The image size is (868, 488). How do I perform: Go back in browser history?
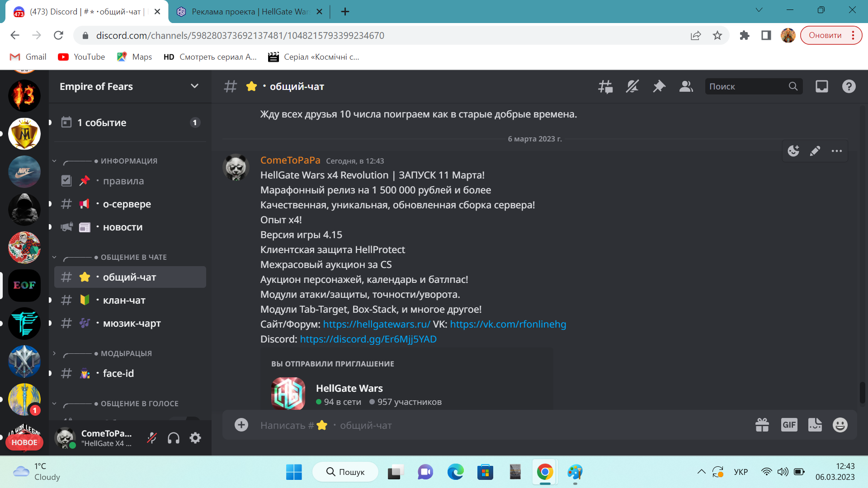click(15, 35)
